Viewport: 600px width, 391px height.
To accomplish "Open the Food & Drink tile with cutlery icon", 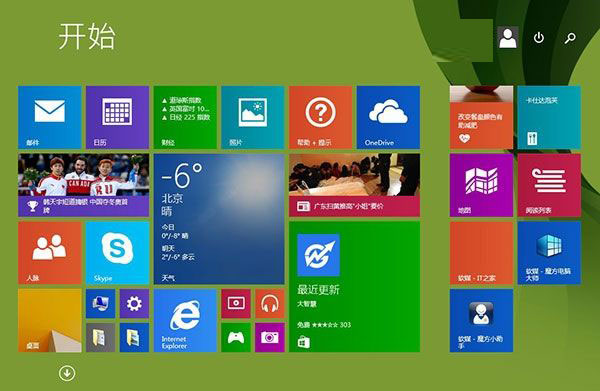I will [x=549, y=117].
